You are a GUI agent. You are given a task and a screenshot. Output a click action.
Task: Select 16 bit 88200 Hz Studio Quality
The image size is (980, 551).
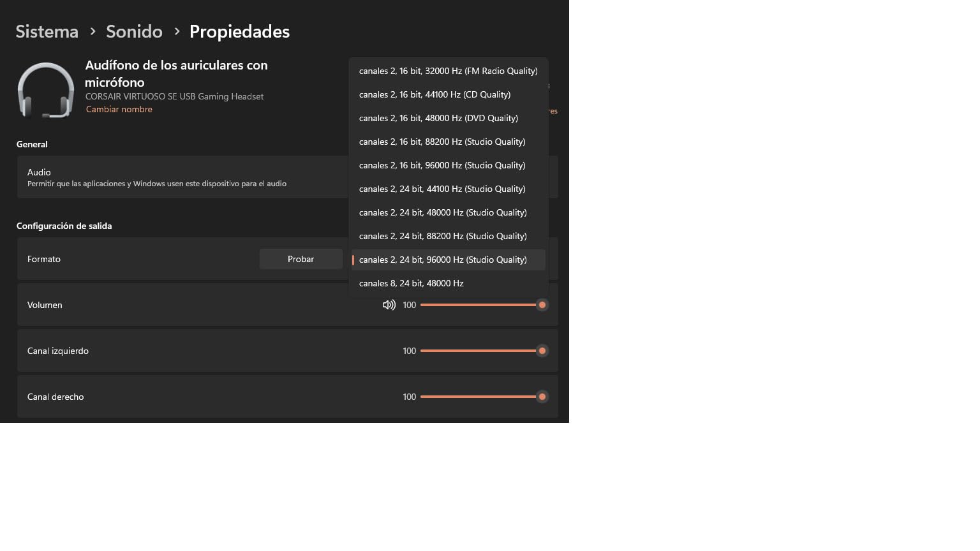click(449, 142)
